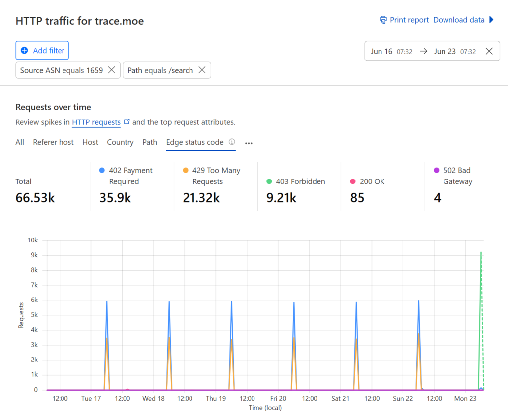Screen dimensions: 508x420
Task: Click the 85 request count
Action: coord(357,198)
